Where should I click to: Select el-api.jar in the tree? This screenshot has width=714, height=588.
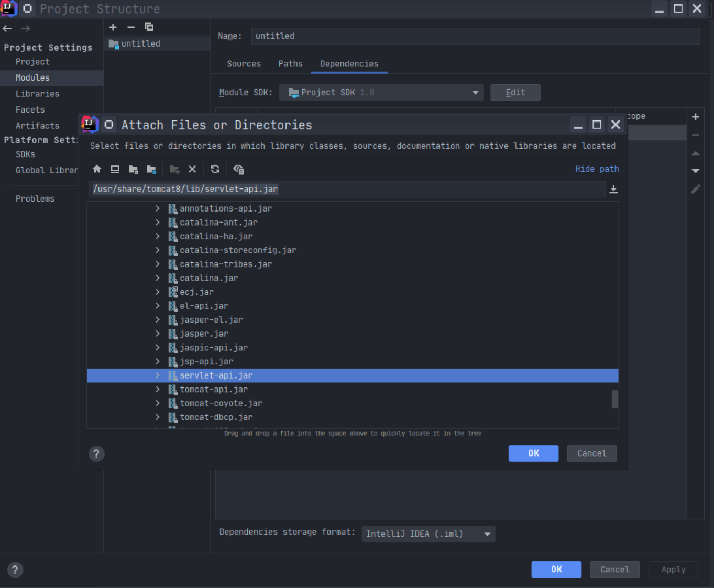204,306
